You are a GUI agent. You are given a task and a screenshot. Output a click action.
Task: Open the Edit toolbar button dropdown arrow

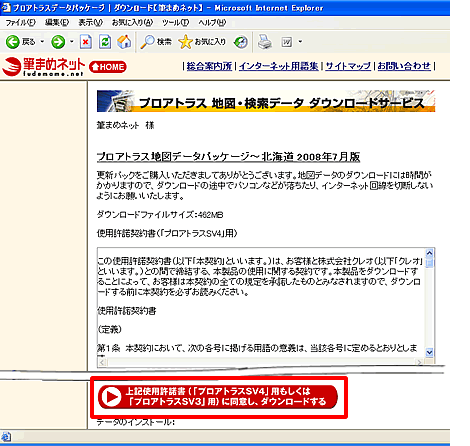300,42
